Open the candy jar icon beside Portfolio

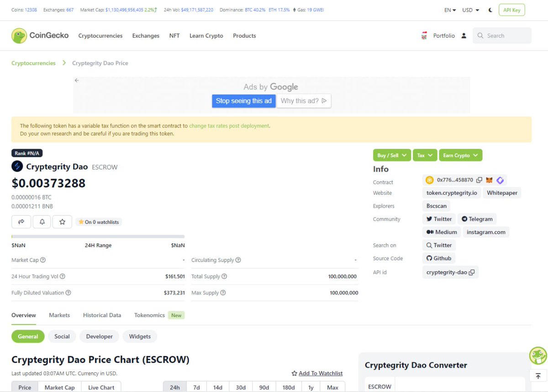point(424,36)
